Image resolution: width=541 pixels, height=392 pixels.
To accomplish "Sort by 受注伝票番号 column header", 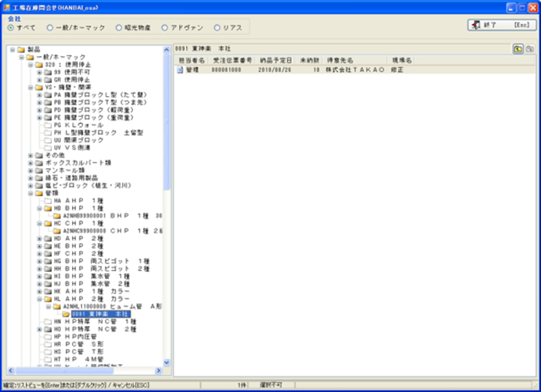I will point(232,60).
